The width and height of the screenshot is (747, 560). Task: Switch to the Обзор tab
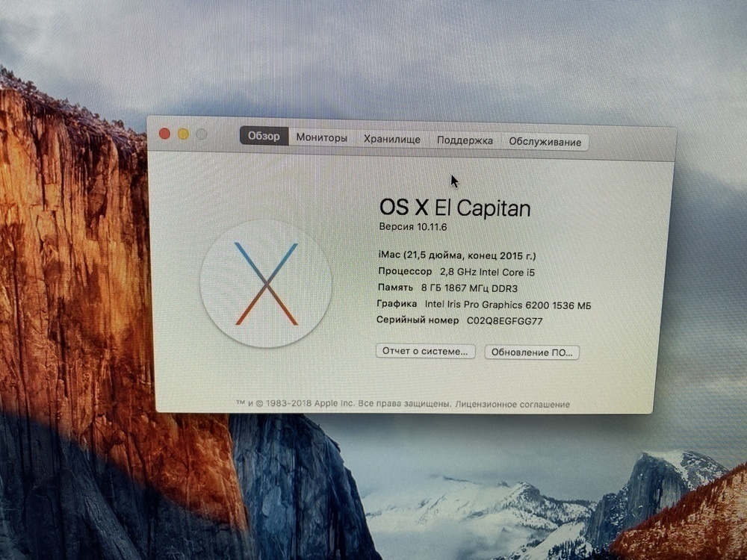pos(264,136)
